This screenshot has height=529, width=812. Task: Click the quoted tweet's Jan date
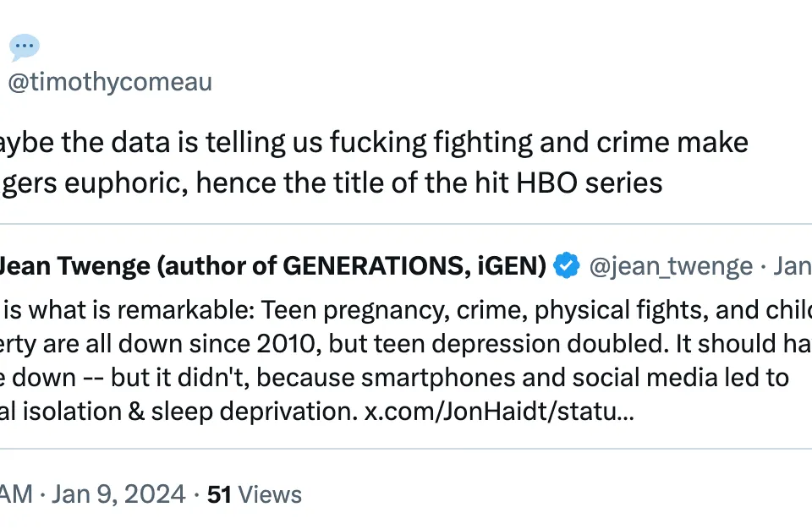pos(793,266)
